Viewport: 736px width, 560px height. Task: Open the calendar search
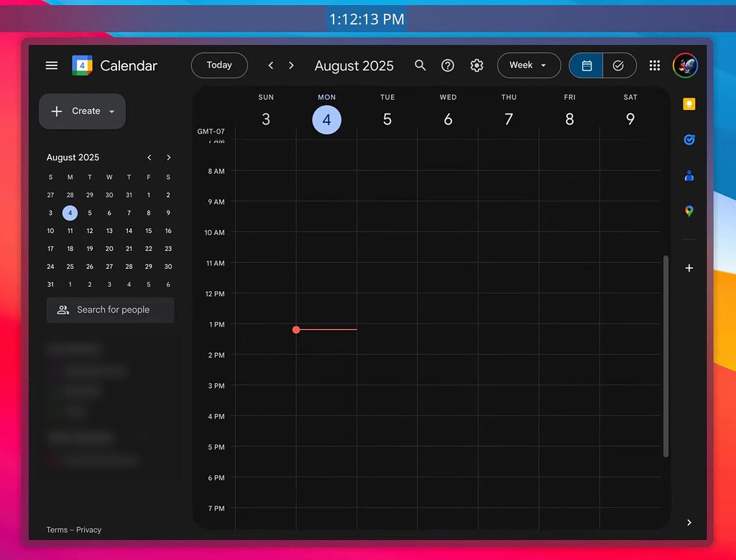coord(420,65)
